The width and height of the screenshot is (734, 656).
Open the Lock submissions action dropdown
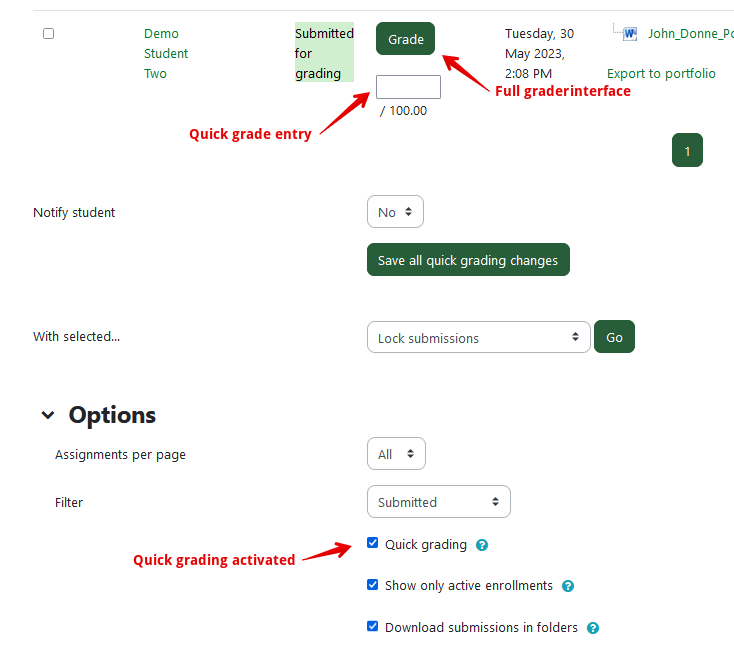coord(478,338)
